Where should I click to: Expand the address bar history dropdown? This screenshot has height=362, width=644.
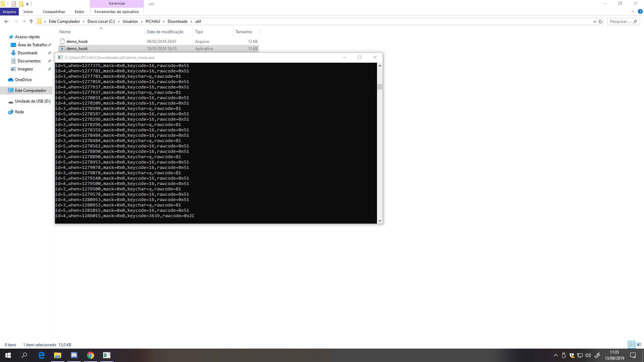click(594, 21)
